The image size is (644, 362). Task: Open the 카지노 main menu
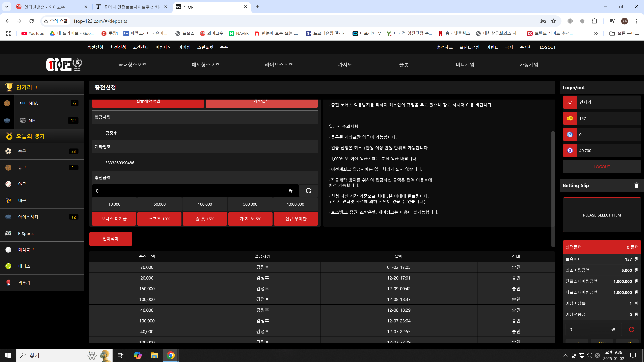[x=345, y=65]
